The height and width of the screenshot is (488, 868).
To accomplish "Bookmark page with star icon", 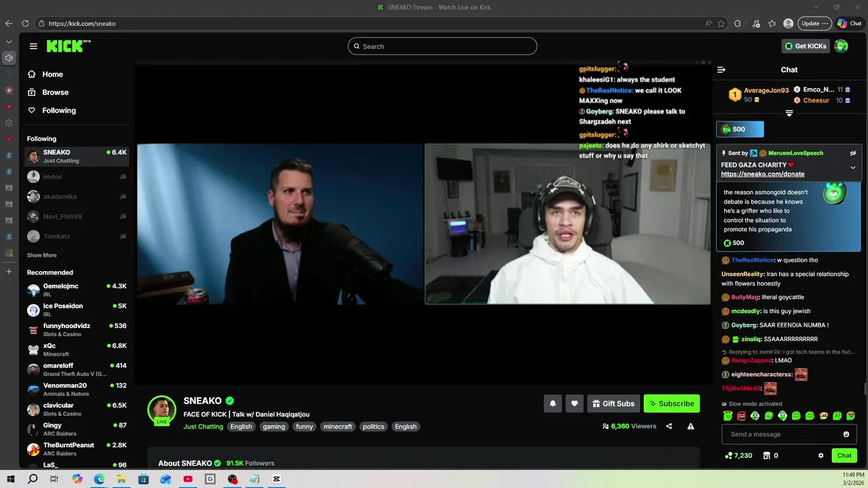I will coord(721,23).
